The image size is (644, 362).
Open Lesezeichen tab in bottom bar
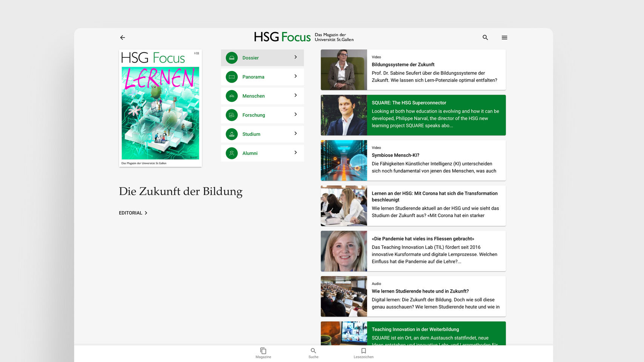364,353
